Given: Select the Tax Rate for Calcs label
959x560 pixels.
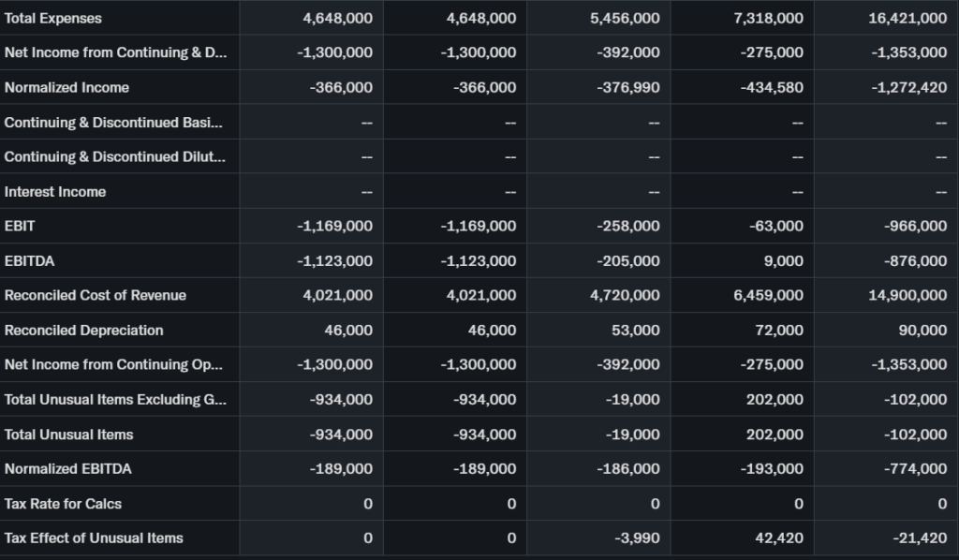Looking at the screenshot, I should 63,504.
